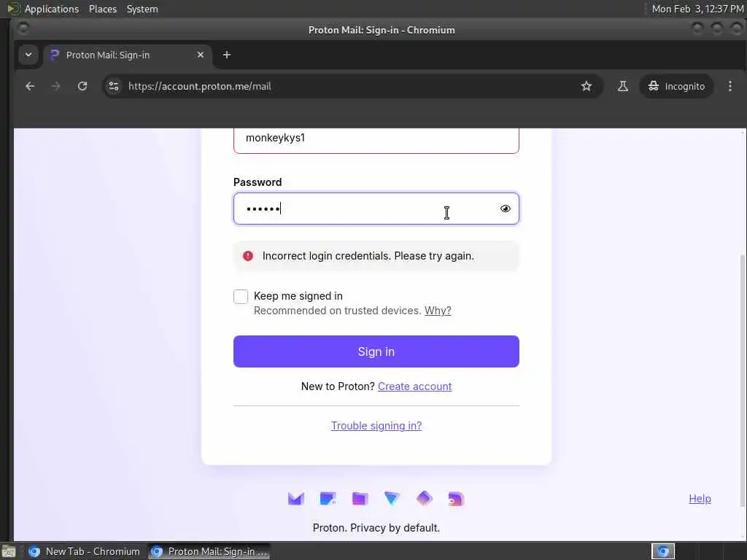The image size is (747, 560).
Task: Click the show desktop icon in the taskbar
Action: [x=9, y=552]
